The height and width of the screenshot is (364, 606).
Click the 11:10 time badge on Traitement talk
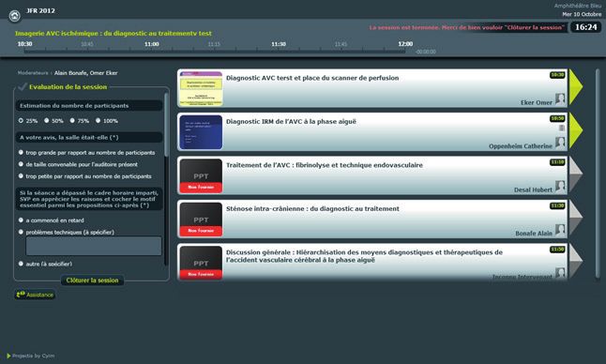[557, 162]
